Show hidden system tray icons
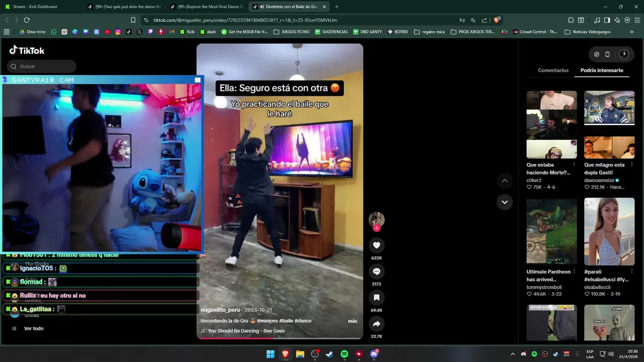This screenshot has height=362, width=644. (x=513, y=354)
